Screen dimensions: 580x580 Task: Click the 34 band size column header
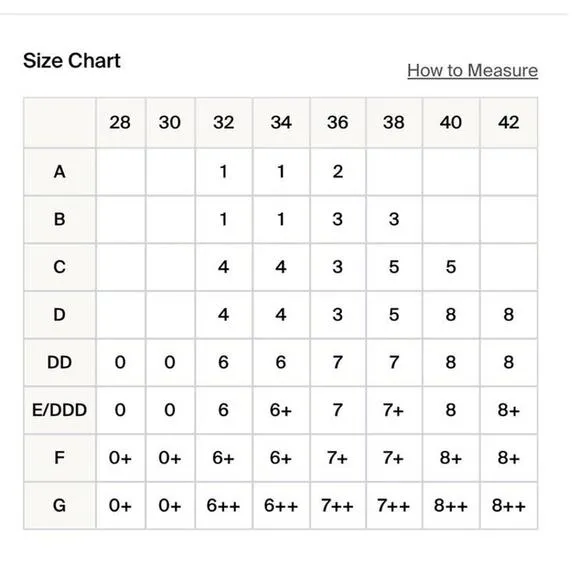281,122
